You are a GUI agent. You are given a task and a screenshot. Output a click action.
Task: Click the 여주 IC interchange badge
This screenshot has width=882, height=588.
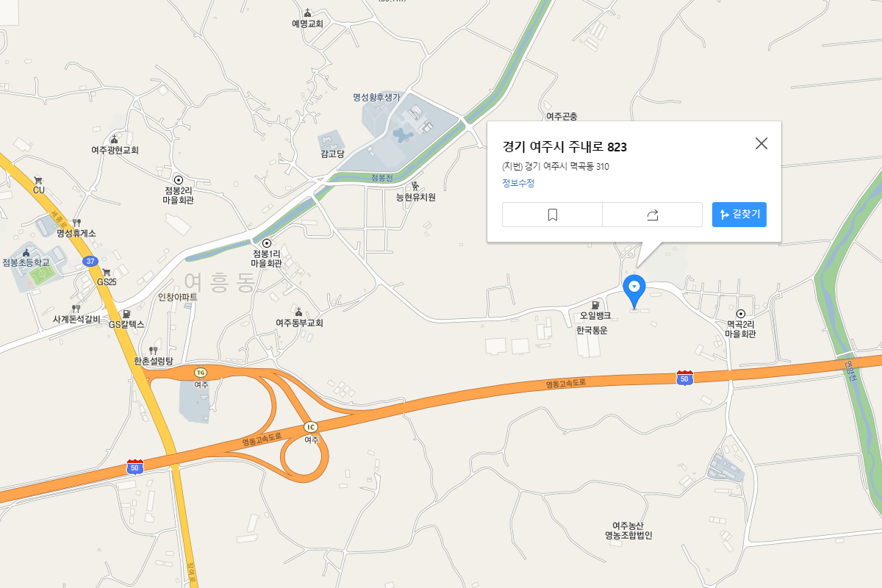(x=311, y=427)
